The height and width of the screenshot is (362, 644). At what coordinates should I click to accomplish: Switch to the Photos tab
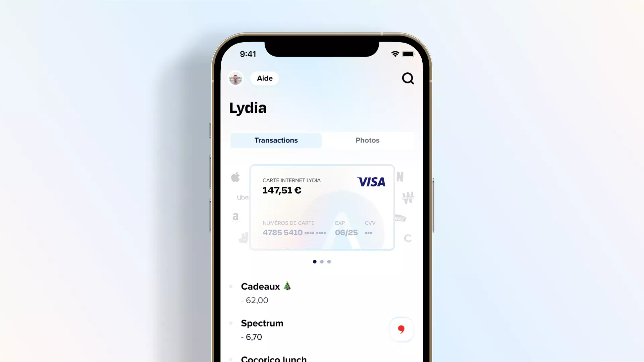[x=367, y=140]
